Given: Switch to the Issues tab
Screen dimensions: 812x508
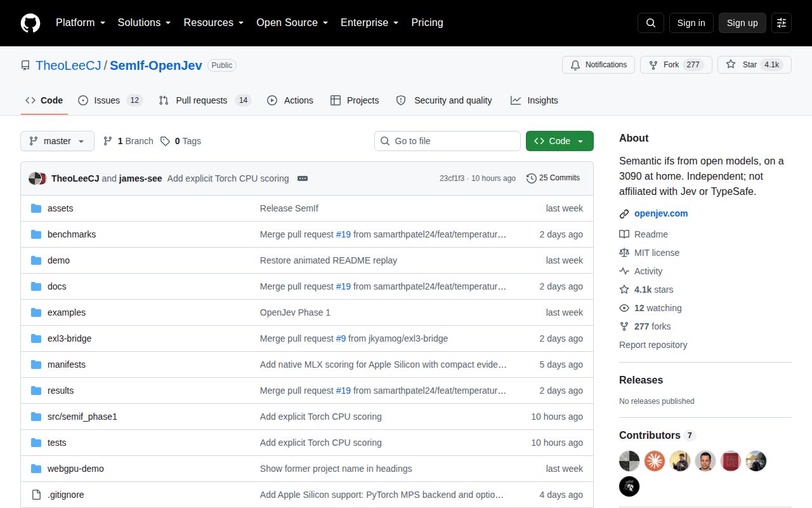Looking at the screenshot, I should (110, 100).
